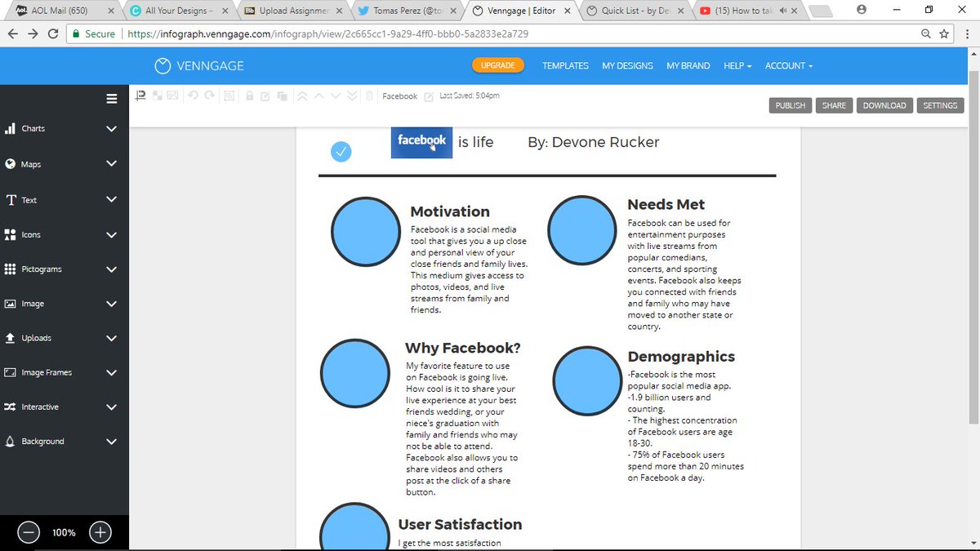Expand the Maps panel chevron

click(x=112, y=164)
